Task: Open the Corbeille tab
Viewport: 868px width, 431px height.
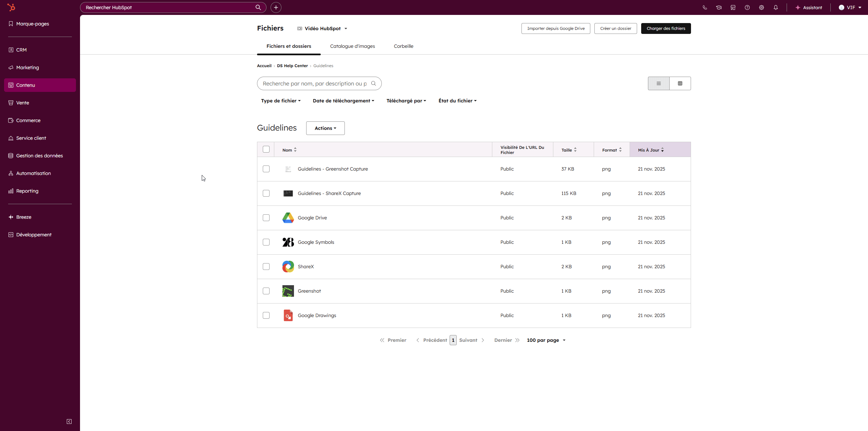Action: (403, 46)
